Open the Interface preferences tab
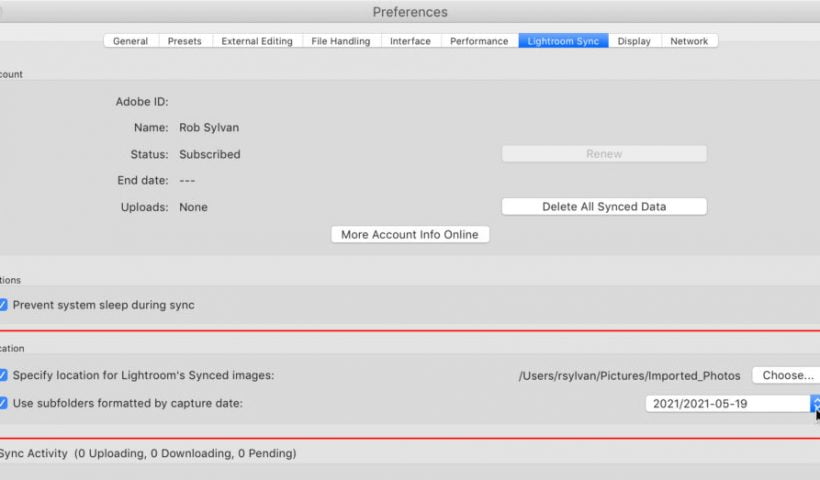 coord(410,41)
